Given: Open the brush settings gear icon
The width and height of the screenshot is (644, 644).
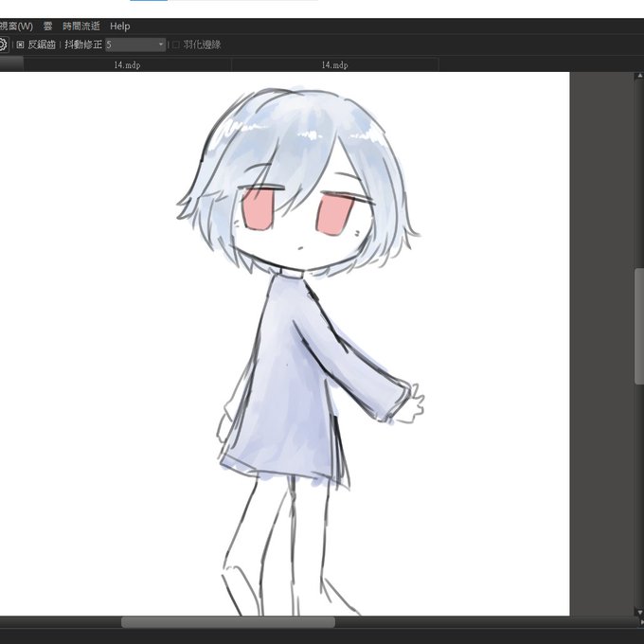Looking at the screenshot, I should (x=2, y=45).
